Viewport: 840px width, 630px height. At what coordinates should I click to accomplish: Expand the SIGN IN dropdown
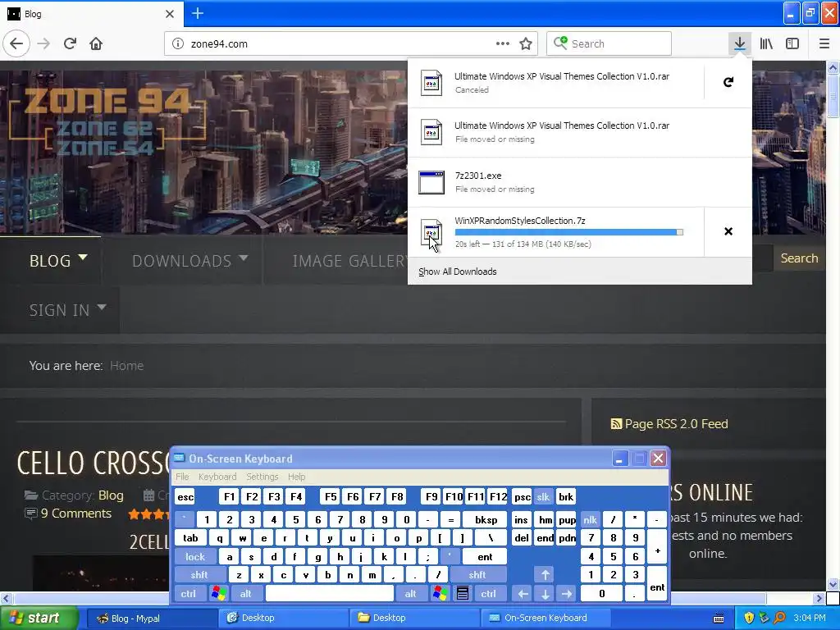pyautogui.click(x=68, y=310)
